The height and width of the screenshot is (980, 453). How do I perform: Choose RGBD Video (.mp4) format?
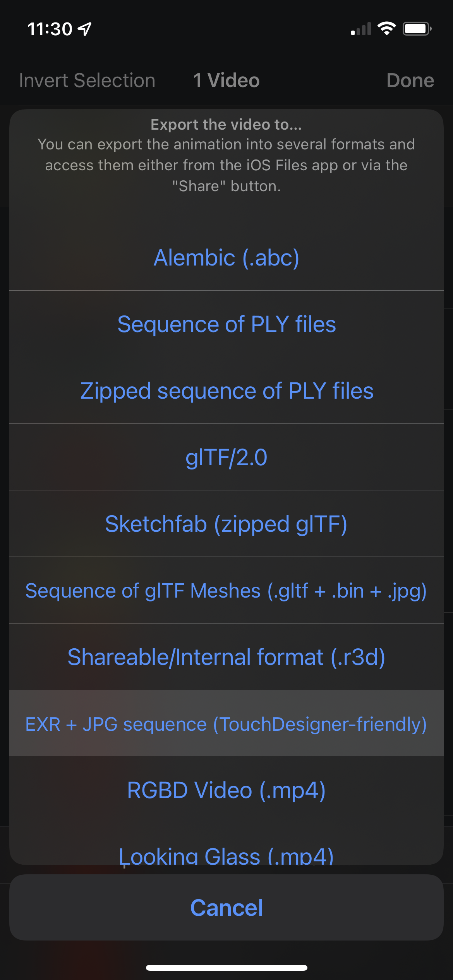[x=226, y=790]
